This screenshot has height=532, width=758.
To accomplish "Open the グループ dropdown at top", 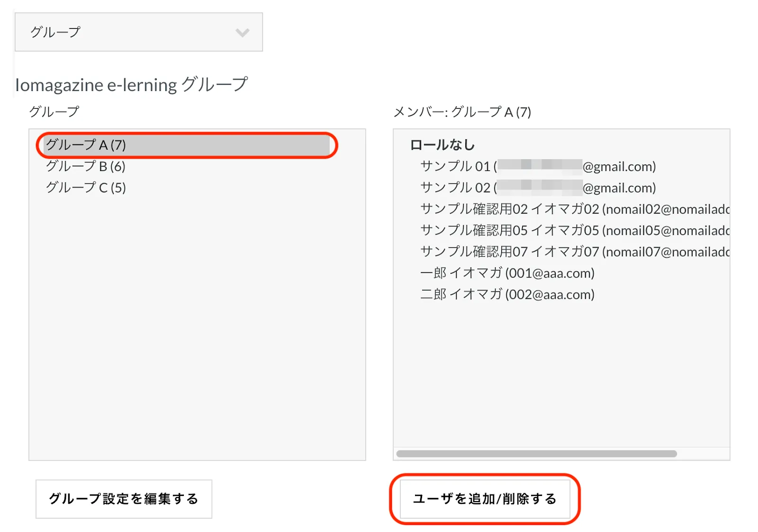I will (138, 32).
